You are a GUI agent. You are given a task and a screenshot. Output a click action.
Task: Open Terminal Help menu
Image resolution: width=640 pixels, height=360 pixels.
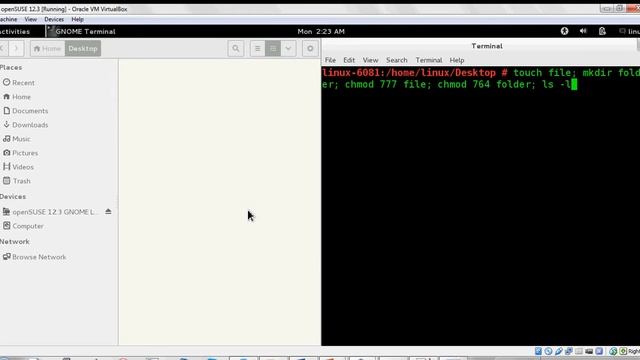click(457, 60)
